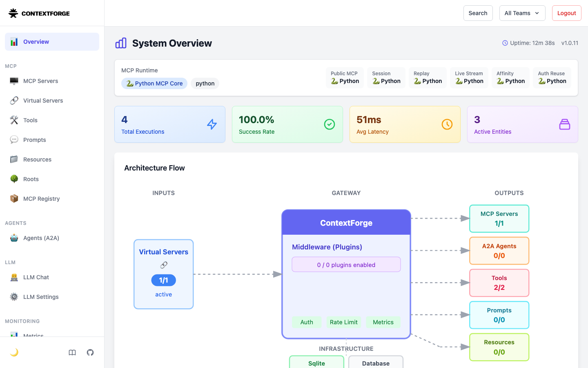Screen dimensions: 588x368
Task: Select Resources in the sidebar
Action: click(52, 159)
